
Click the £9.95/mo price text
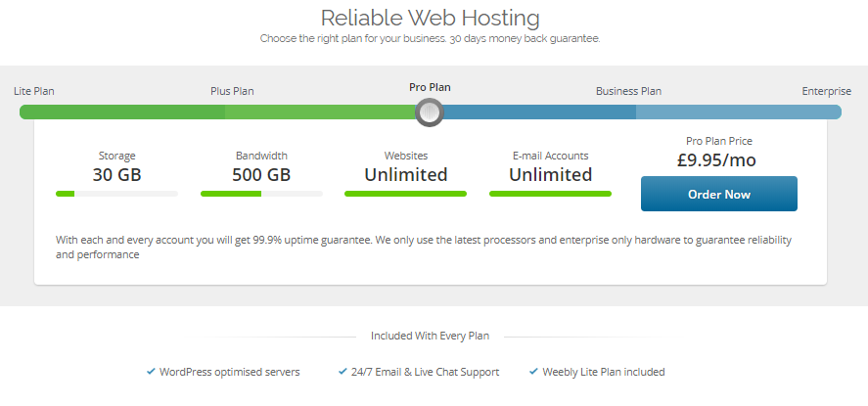click(x=716, y=160)
